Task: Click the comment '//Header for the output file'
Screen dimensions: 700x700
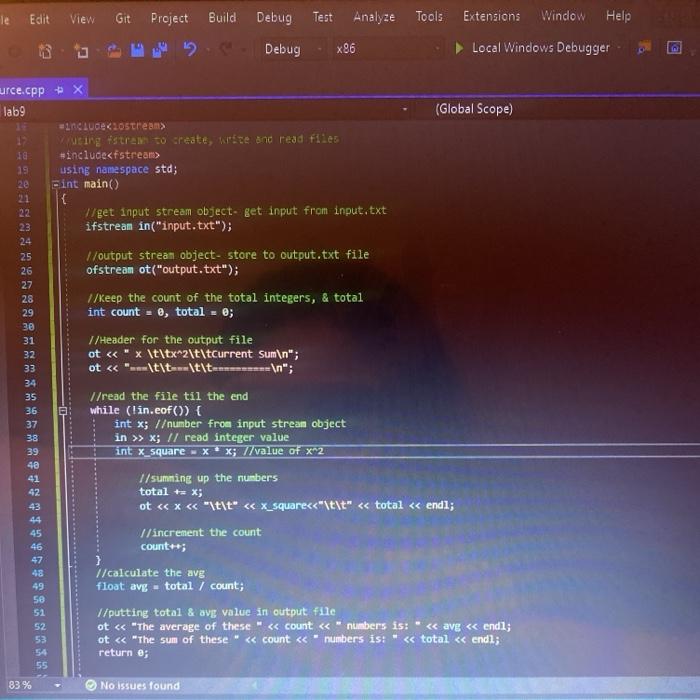Action: (171, 340)
